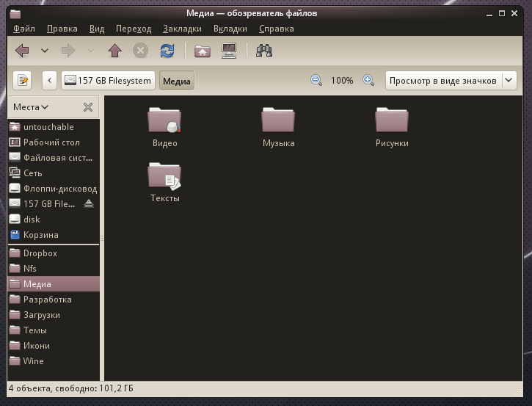Viewport: 532px width, 406px height.
Task: Click status bar text 4 объекта
Action: coord(29,388)
